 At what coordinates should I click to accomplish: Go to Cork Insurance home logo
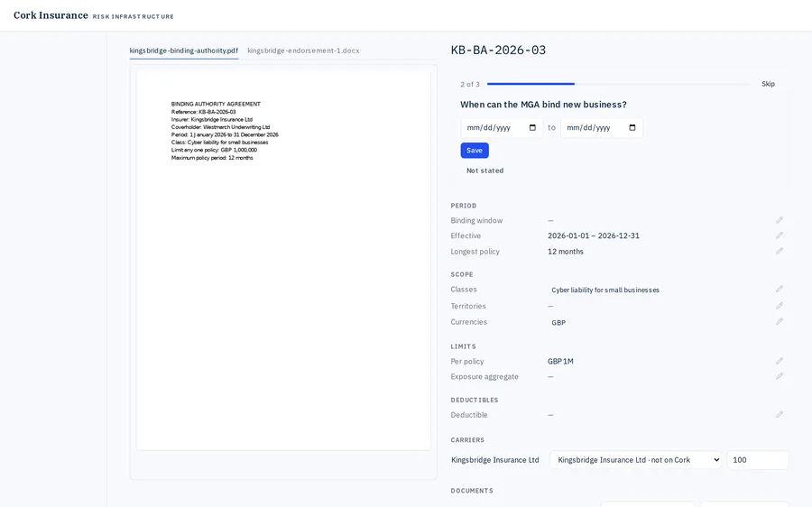(51, 15)
